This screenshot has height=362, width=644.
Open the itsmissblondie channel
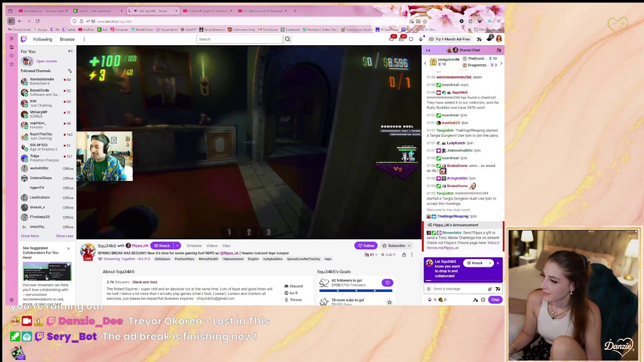coord(47,81)
